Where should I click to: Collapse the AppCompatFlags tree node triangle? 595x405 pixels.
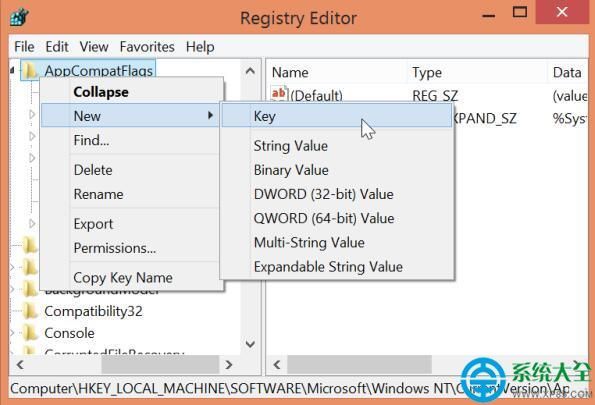coord(12,70)
